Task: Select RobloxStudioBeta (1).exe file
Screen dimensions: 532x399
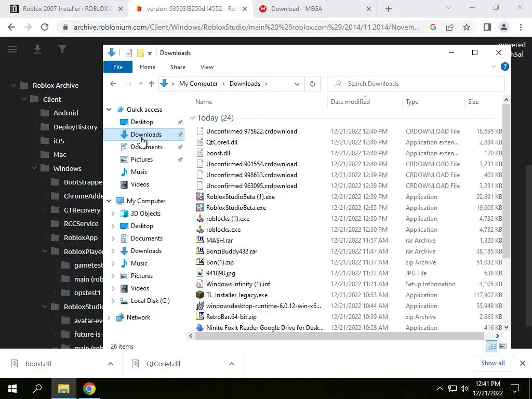Action: (240, 197)
